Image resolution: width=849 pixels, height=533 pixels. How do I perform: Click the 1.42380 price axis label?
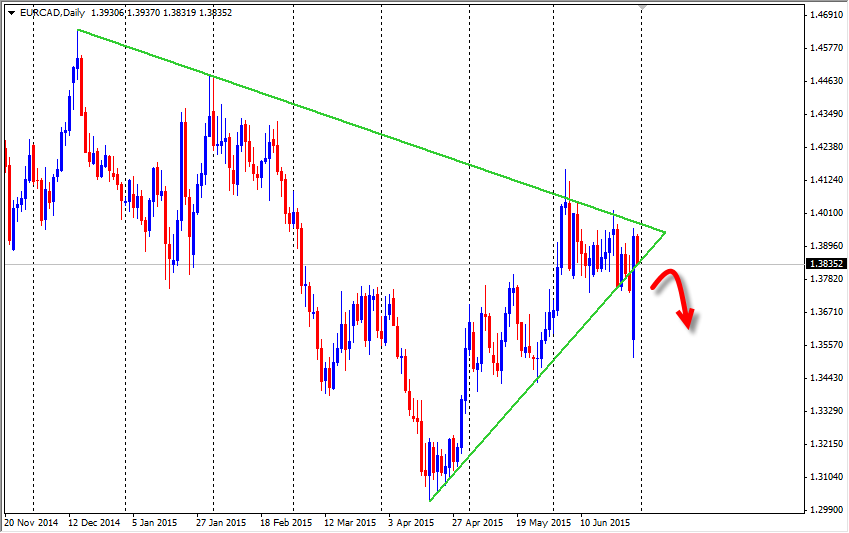coord(826,147)
